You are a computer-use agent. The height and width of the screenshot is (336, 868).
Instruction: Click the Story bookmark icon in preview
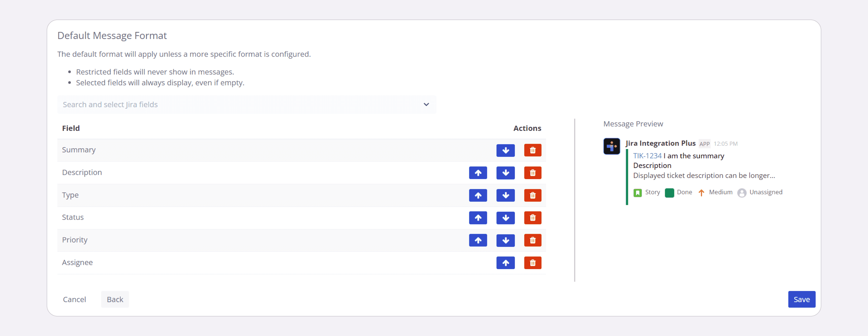point(637,193)
